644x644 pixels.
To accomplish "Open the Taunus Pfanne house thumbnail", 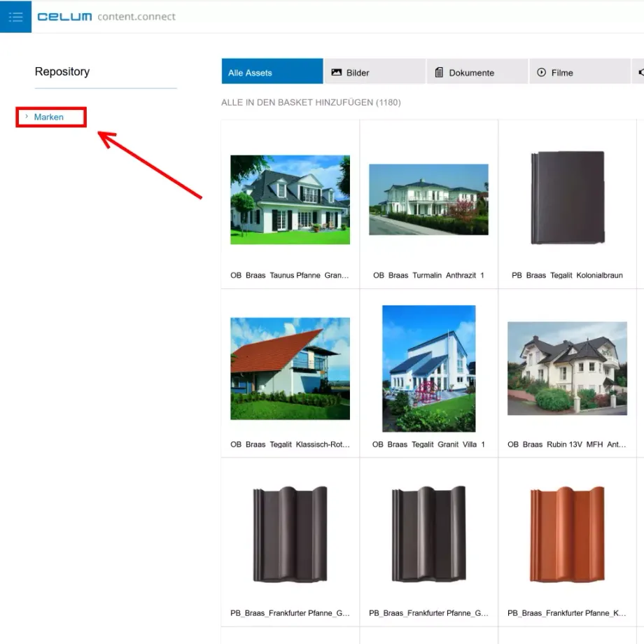I will [290, 199].
